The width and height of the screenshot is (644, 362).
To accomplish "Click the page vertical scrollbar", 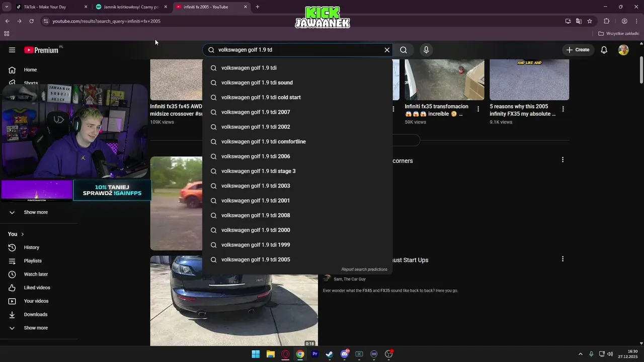I will pos(641,70).
